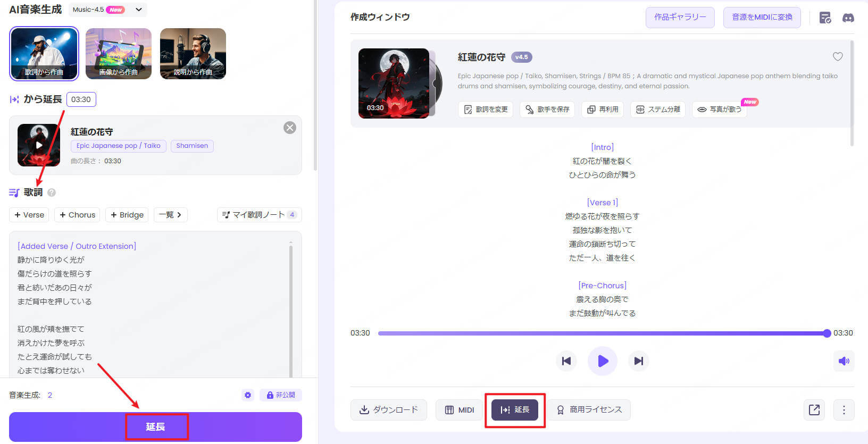The height and width of the screenshot is (444, 868).
Task: Mute the volume speaker icon
Action: pos(844,361)
